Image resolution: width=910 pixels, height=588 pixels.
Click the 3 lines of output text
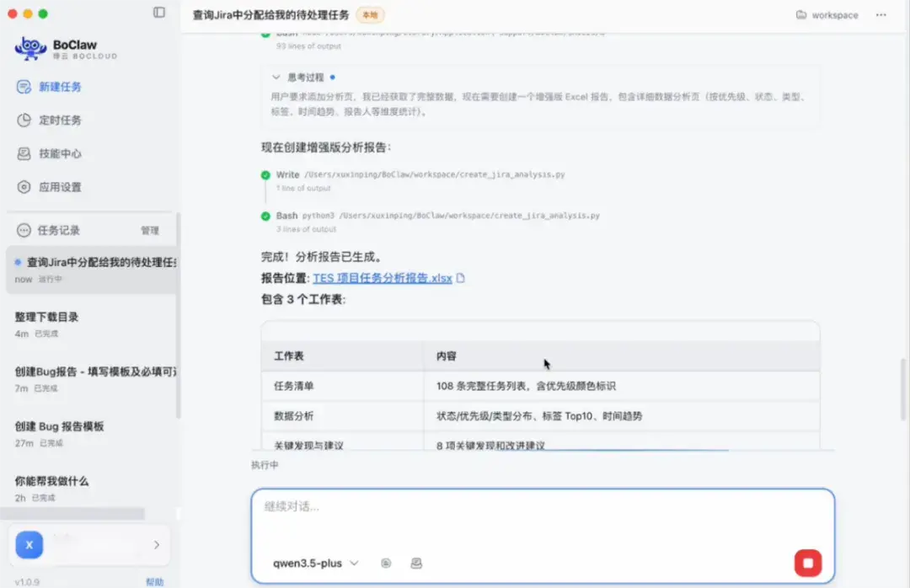(306, 229)
